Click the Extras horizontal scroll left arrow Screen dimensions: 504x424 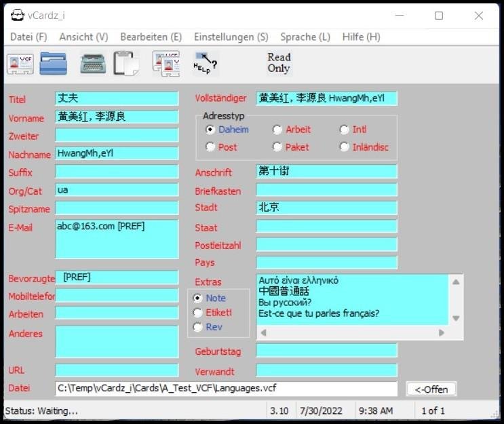pos(264,332)
